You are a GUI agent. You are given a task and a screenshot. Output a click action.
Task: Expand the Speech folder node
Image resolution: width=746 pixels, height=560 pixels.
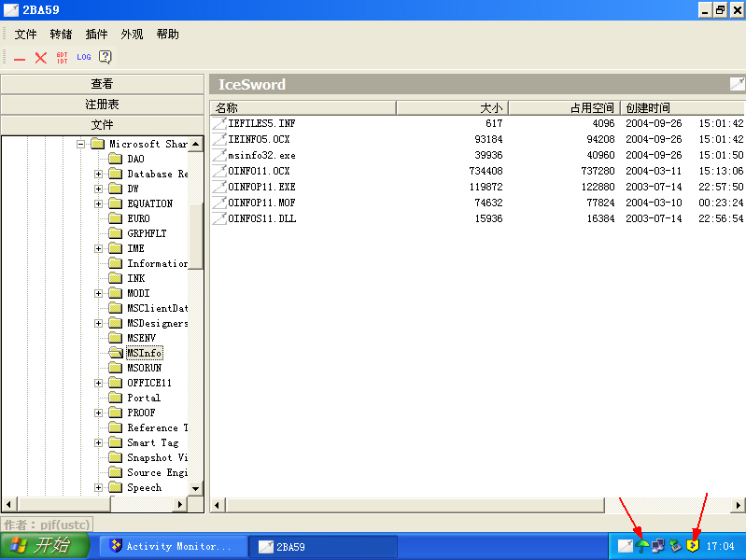pos(98,488)
